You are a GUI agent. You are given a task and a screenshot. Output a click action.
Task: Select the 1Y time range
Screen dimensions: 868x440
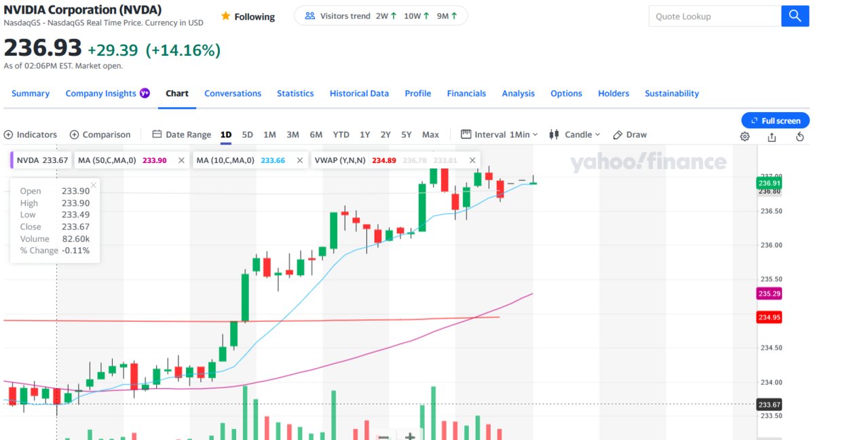(365, 134)
